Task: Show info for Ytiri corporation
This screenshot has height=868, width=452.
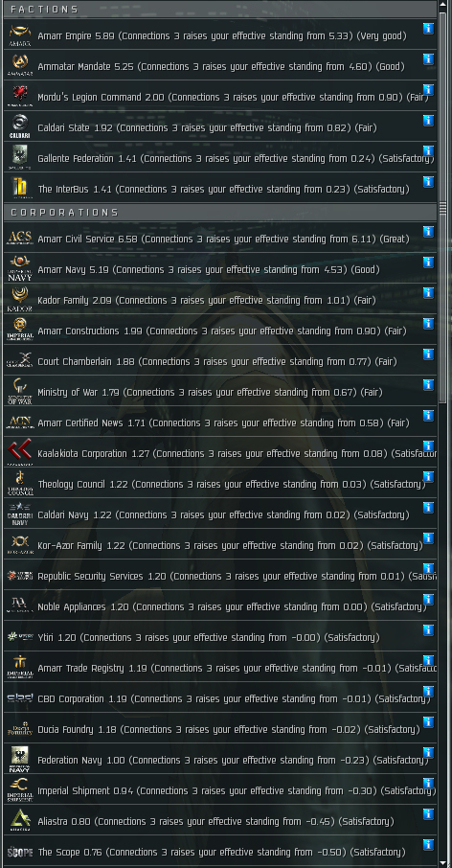Action: click(428, 630)
